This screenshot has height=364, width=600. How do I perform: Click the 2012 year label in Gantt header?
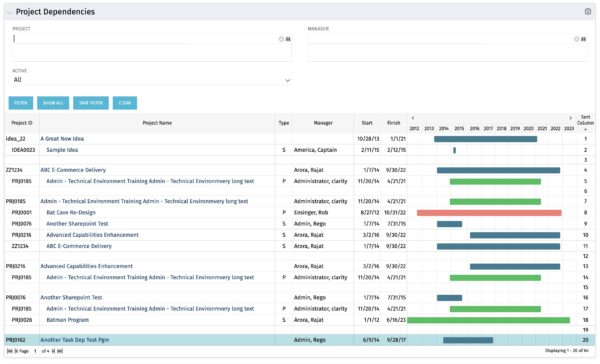(414, 129)
